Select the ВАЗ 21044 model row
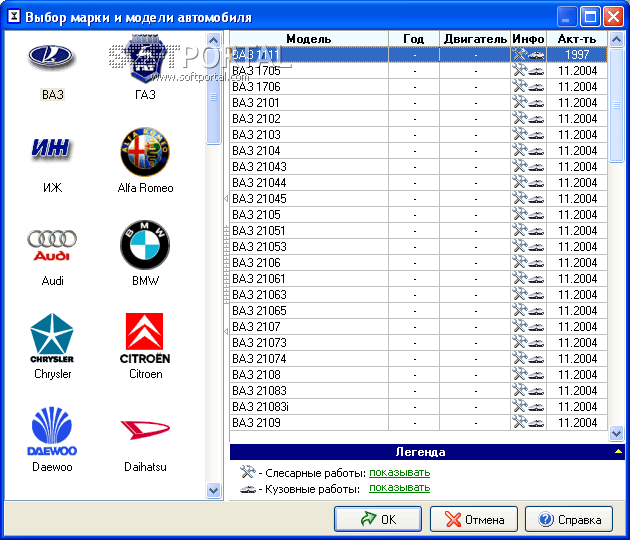Viewport: 630px width, 540px height. (418, 183)
